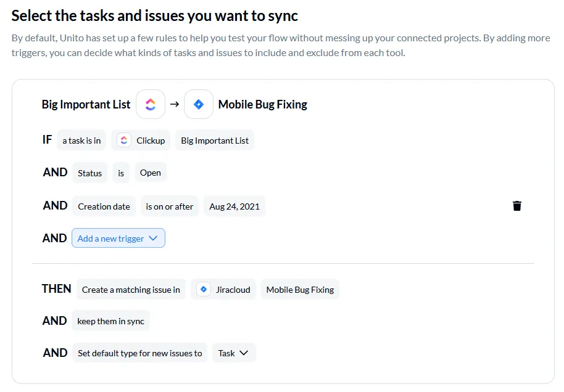Select the Mobile Bug Fixing chip in THEN row

(300, 290)
